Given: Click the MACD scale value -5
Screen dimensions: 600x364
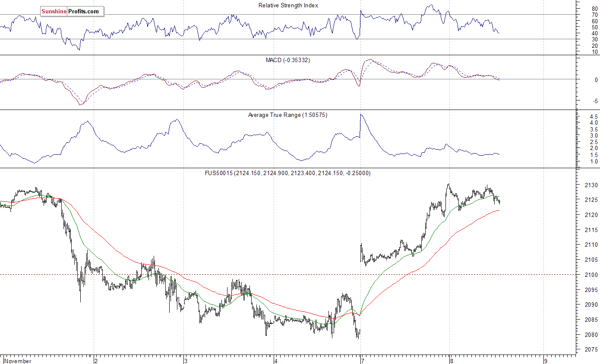Looking at the screenshot, I should pos(595,101).
